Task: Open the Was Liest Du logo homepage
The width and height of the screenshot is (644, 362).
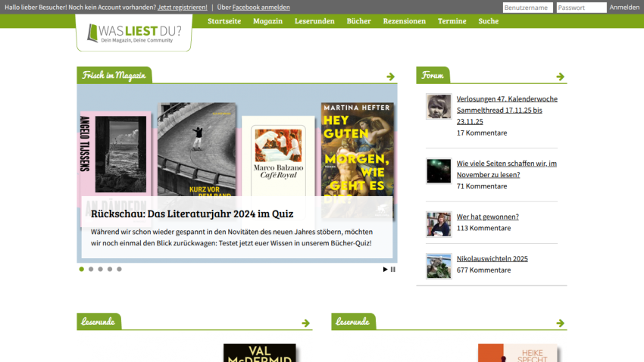Action: click(134, 33)
